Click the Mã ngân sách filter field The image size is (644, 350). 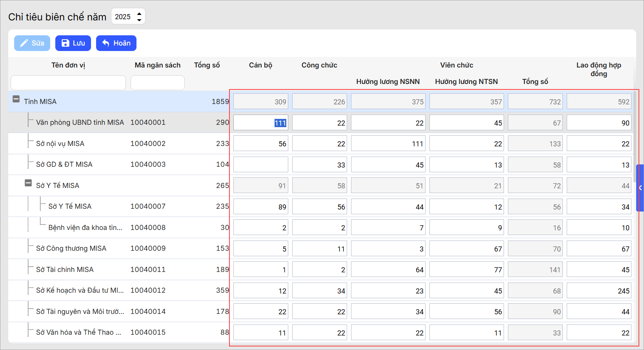[157, 83]
